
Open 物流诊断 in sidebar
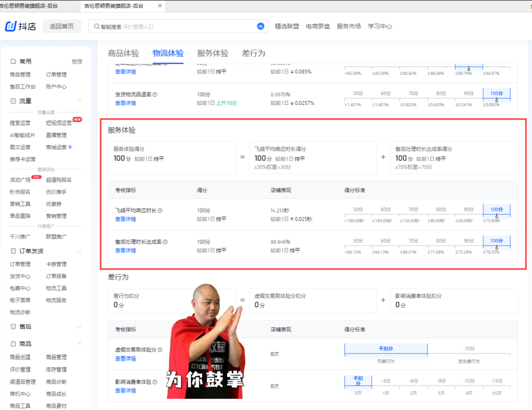coord(20,313)
